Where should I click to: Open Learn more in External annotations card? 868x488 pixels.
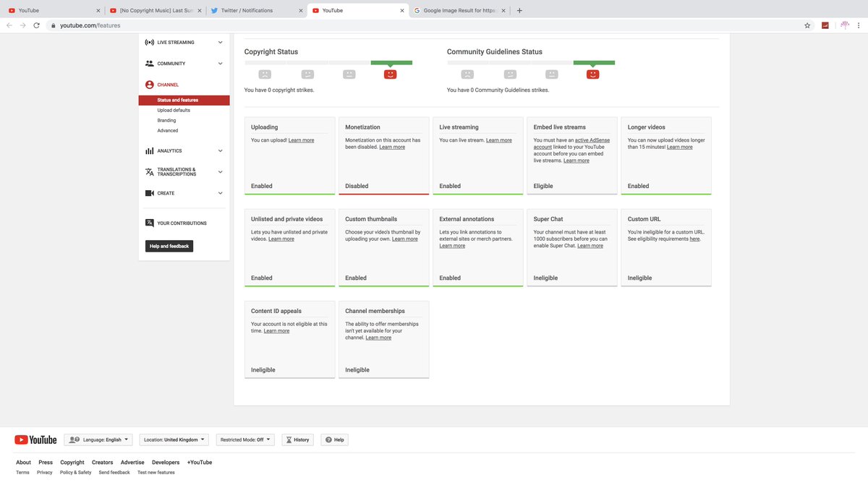(452, 246)
